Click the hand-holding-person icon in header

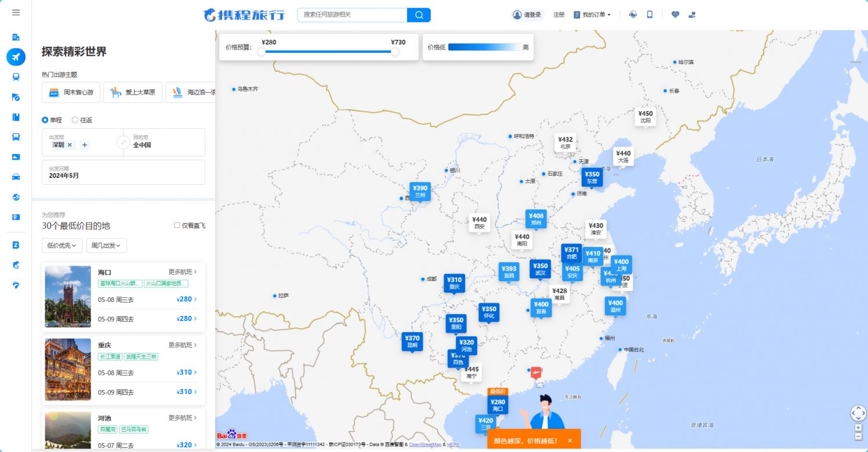coord(692,14)
